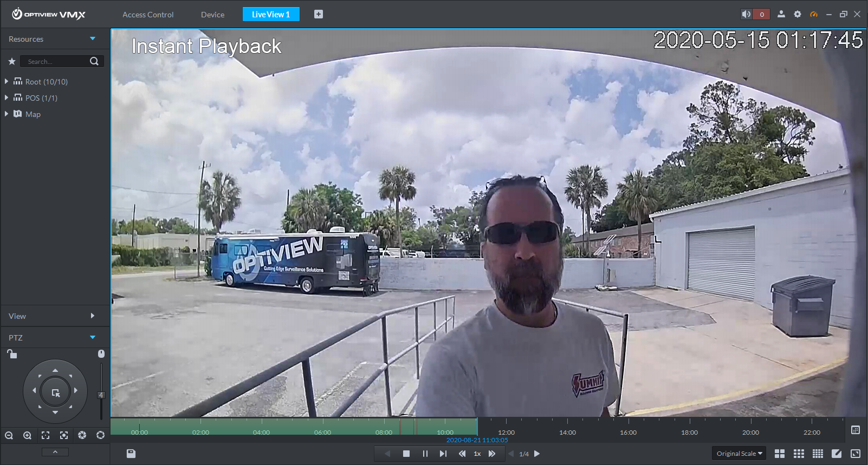Viewport: 868px width, 465px height.
Task: Save the recording with the disk icon
Action: pos(131,454)
